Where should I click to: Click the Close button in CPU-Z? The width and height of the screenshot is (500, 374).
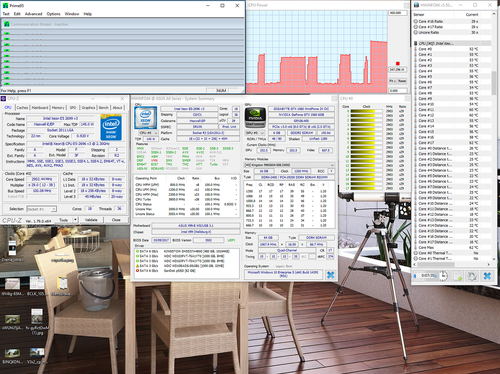pyautogui.click(x=116, y=220)
